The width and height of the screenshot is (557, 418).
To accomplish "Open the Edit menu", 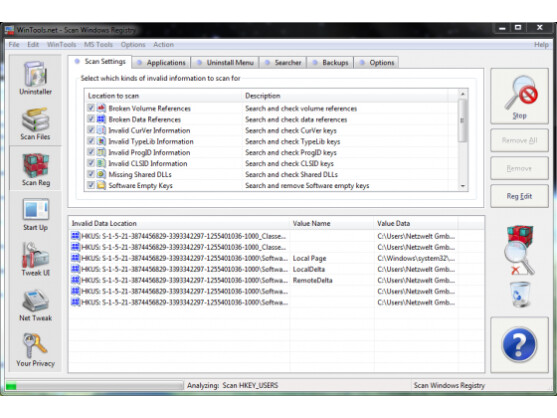I will [33, 44].
